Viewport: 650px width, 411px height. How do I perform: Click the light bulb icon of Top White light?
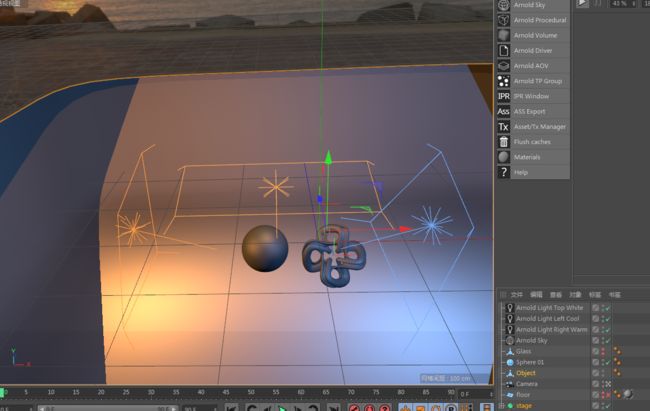pos(510,308)
